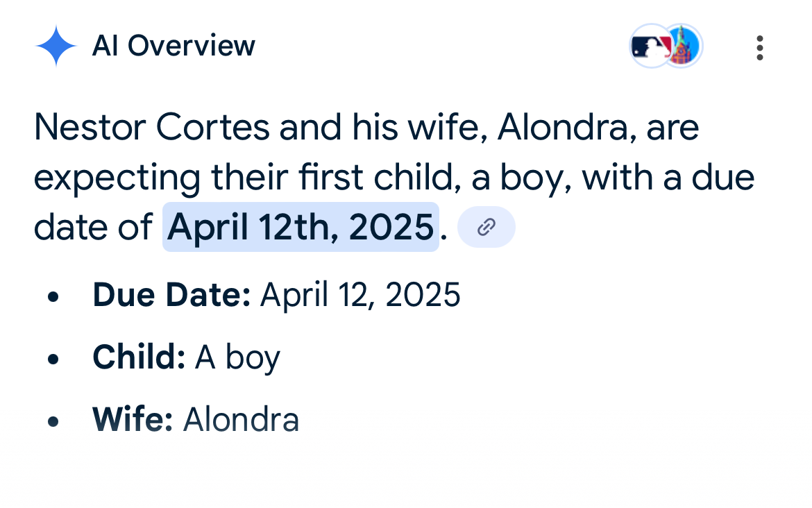Screen dimensions: 812x508
Task: Open the MLB logo source icon
Action: pyautogui.click(x=650, y=46)
